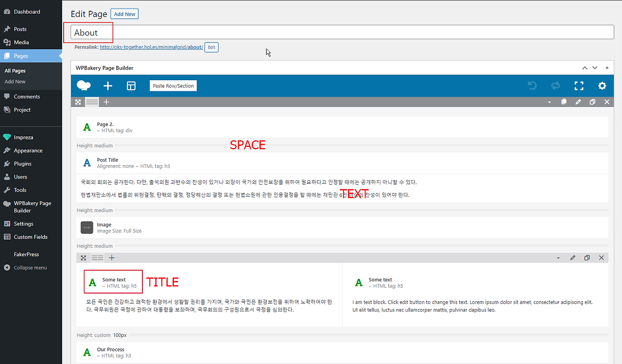
Task: Select the left column Some text element
Action: (x=114, y=282)
